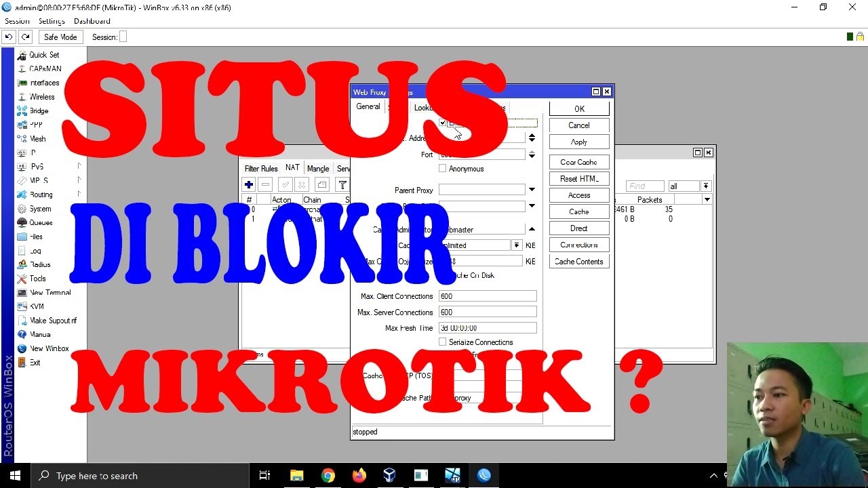Click the Src. Address up/down arrows

coord(532,138)
